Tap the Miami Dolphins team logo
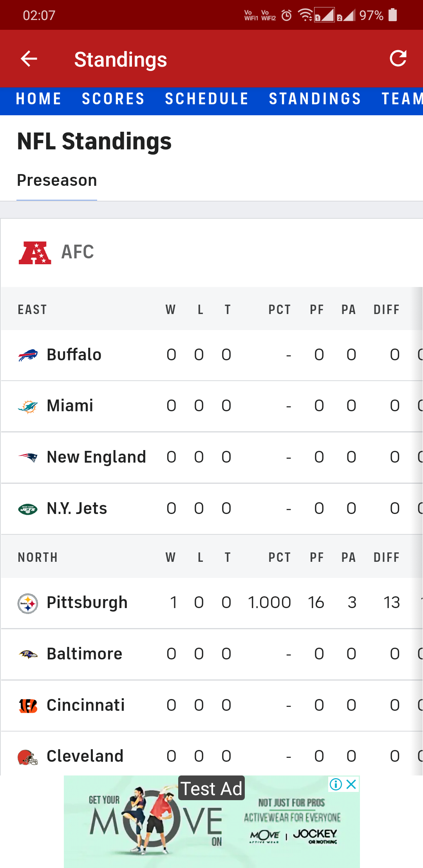This screenshot has width=423, height=868. [28, 407]
